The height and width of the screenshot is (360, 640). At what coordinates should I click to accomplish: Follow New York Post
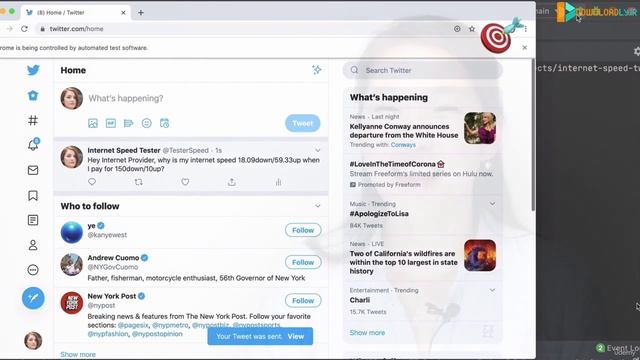coord(303,301)
